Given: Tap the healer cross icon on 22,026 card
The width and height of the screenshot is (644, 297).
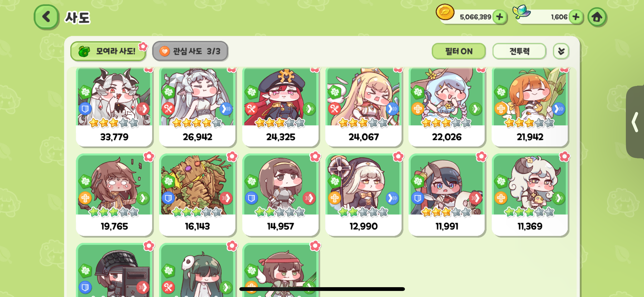Looking at the screenshot, I should pyautogui.click(x=418, y=109).
